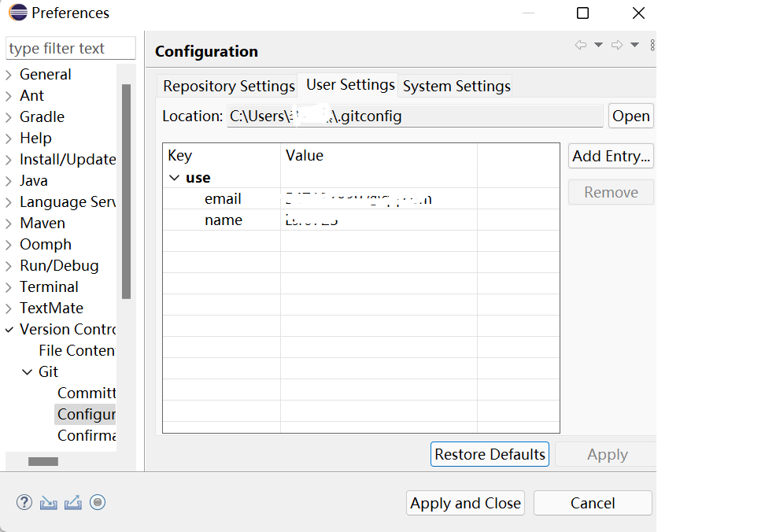Click the Add Entry... button
This screenshot has height=532, width=765.
(x=611, y=156)
